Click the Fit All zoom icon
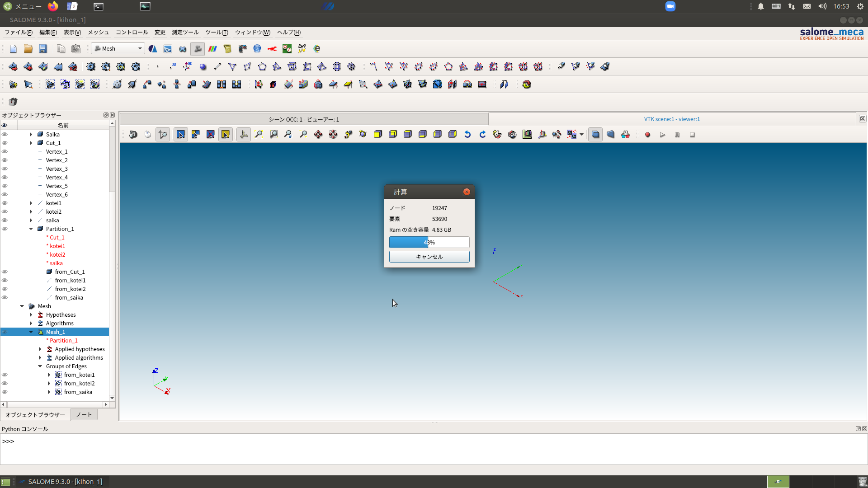 (x=259, y=135)
